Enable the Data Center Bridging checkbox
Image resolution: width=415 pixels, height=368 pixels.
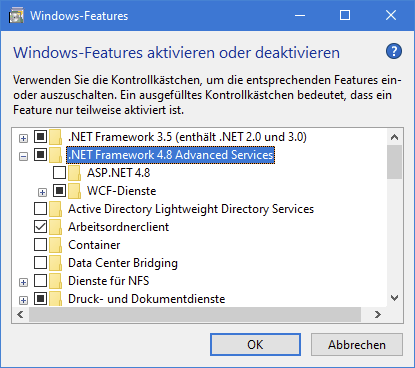tap(40, 263)
